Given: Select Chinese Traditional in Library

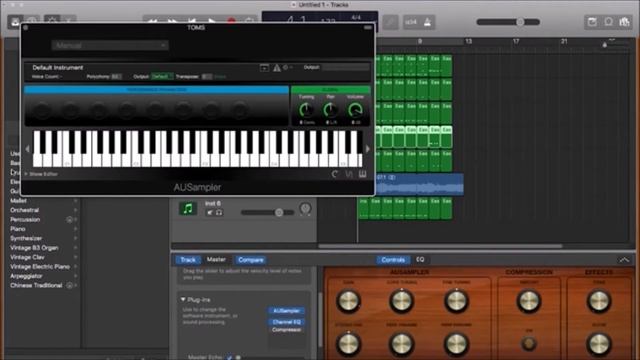Looking at the screenshot, I should click(36, 285).
